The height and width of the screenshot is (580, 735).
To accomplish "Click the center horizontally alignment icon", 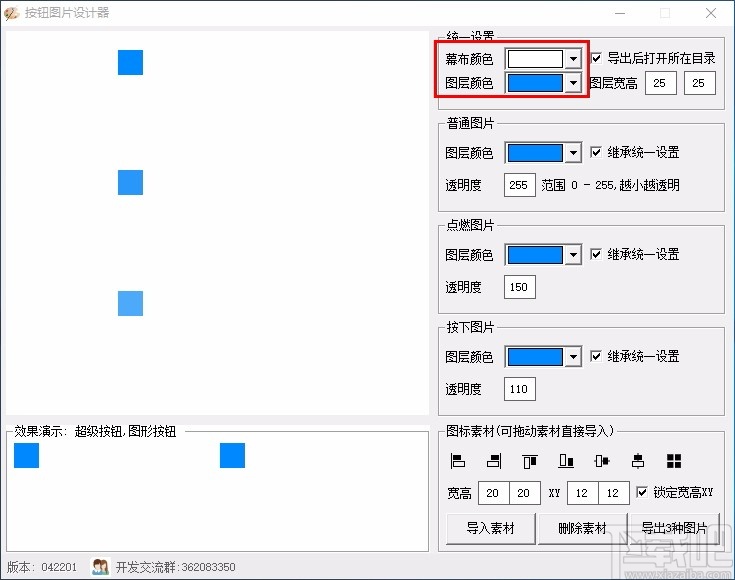I will tap(638, 461).
